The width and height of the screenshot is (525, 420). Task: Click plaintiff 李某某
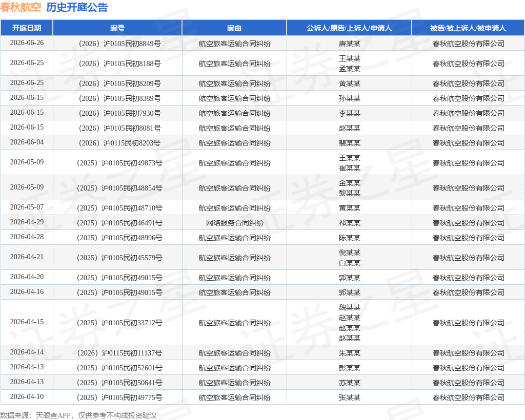350,113
